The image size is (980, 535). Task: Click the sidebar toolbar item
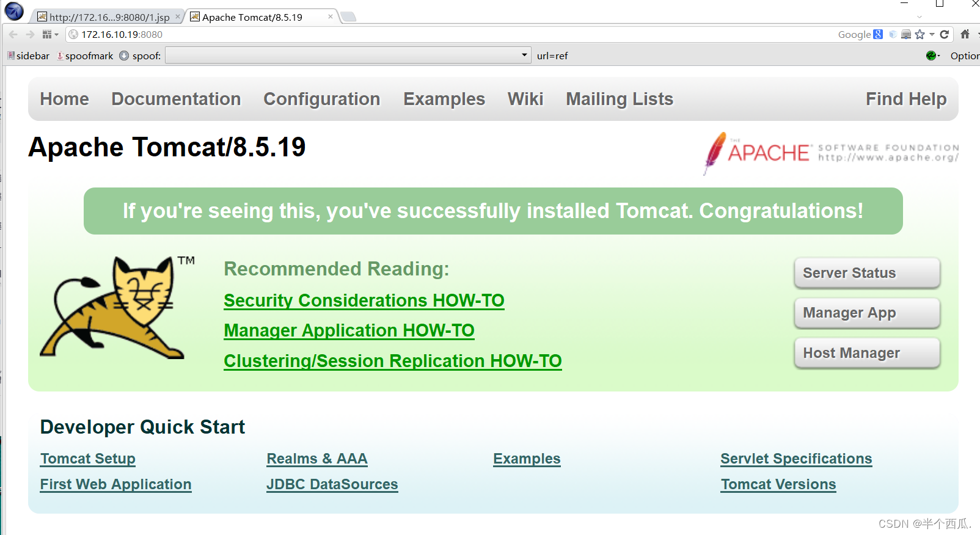[x=29, y=56]
